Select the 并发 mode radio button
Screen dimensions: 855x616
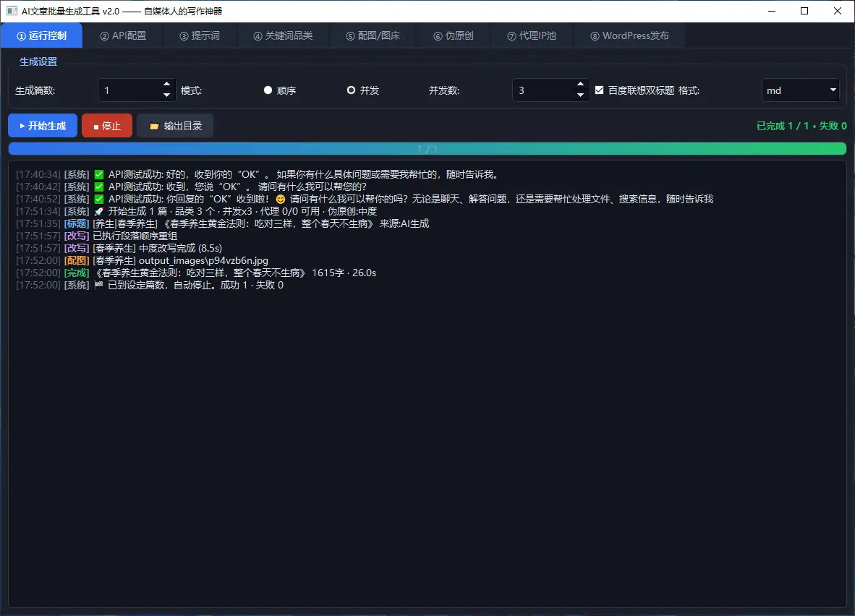click(x=351, y=90)
